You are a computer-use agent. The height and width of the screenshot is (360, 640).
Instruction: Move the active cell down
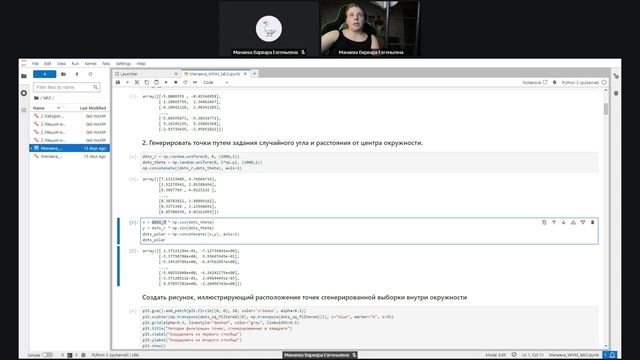(564, 222)
